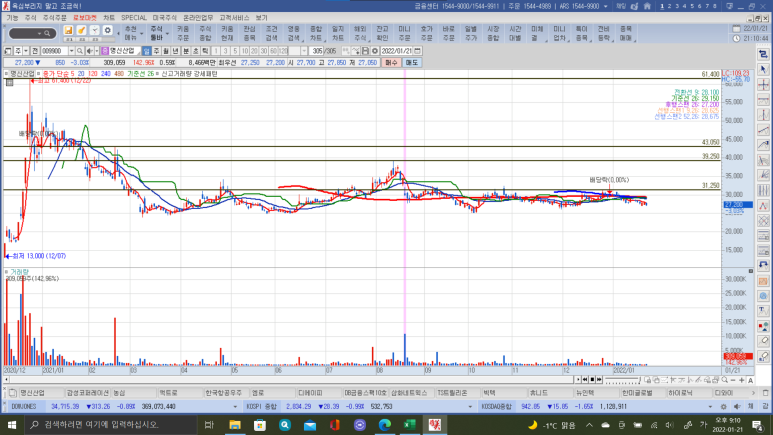Switch the chart to the yearly 년 period
This screenshot has width=773, height=435.
176,51
